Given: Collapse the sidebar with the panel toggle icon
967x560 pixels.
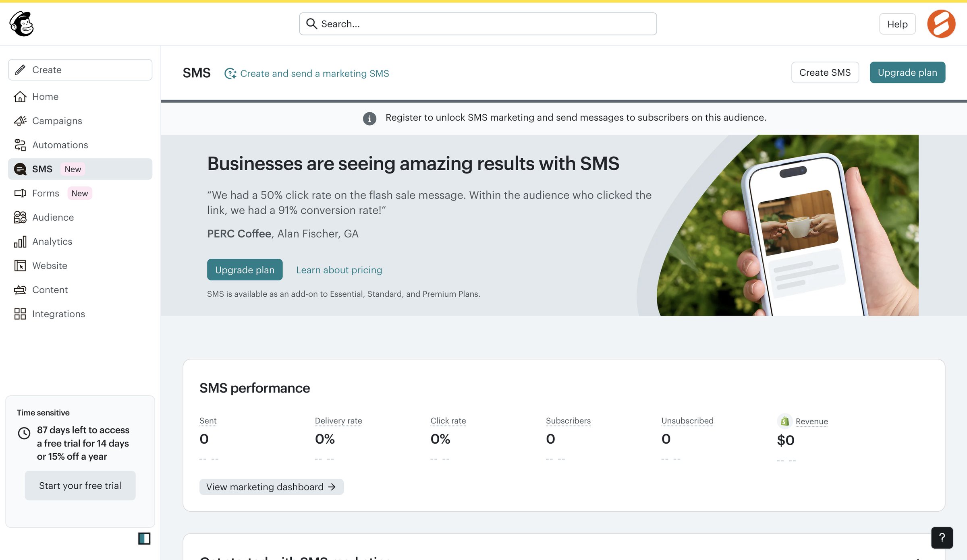Looking at the screenshot, I should (x=144, y=538).
